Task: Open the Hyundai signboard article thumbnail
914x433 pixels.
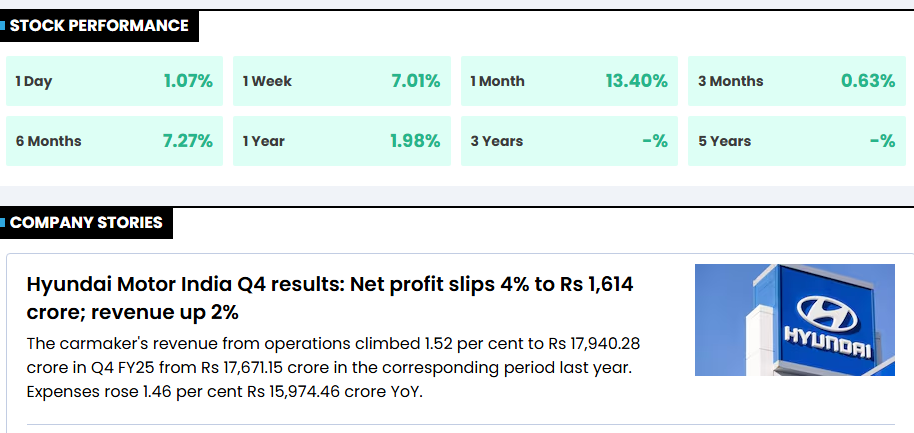Action: [794, 320]
